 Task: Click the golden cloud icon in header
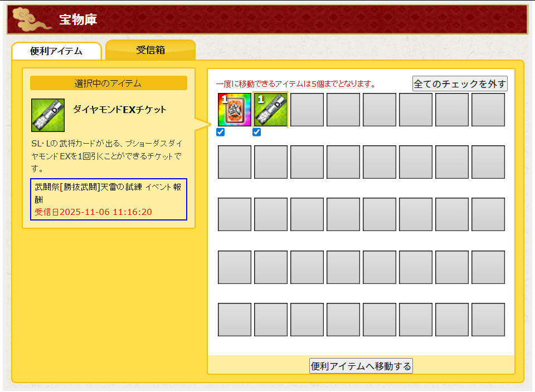coord(29,19)
